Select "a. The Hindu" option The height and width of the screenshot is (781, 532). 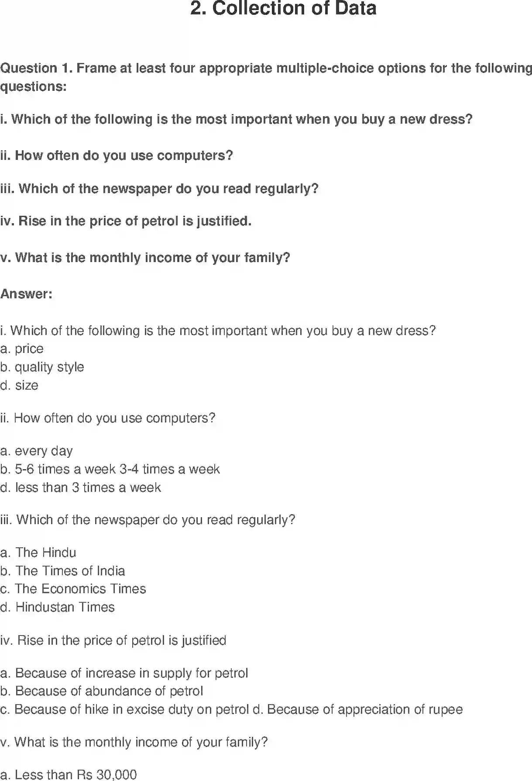click(38, 553)
